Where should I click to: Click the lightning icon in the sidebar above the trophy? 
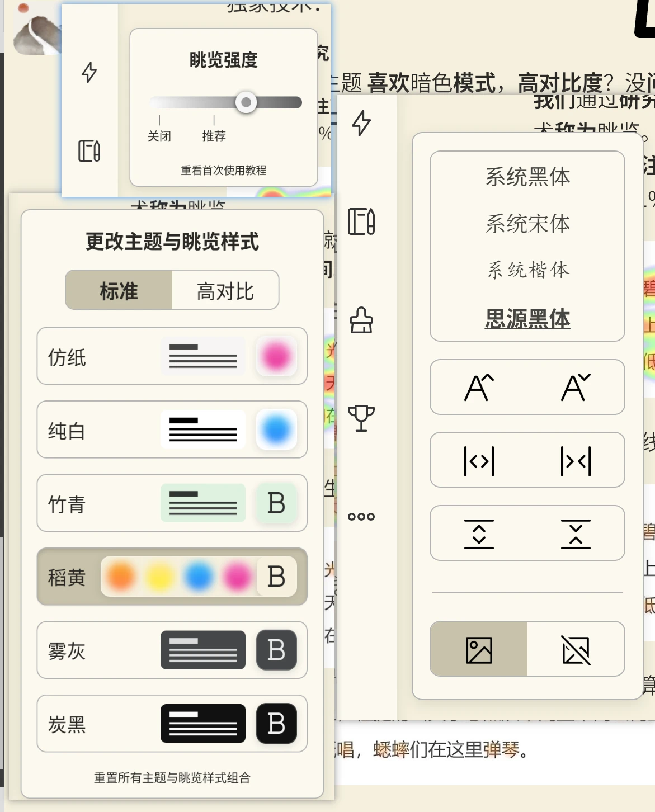click(x=361, y=123)
